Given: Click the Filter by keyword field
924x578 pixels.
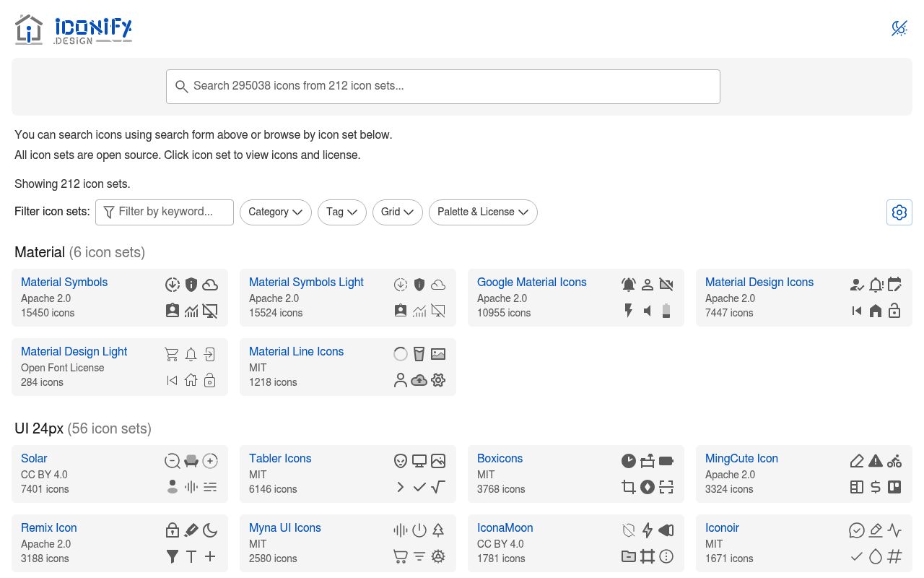Looking at the screenshot, I should coord(165,212).
